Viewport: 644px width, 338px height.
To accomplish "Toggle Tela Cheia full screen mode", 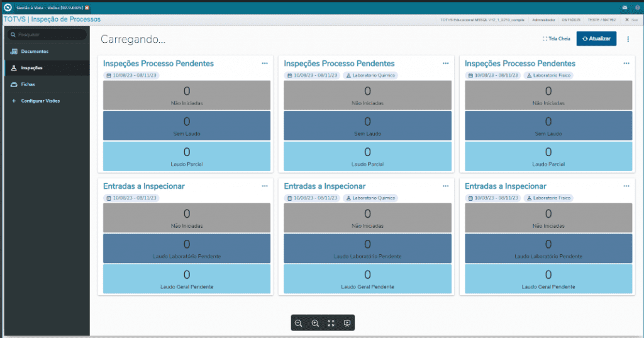I will (x=557, y=39).
